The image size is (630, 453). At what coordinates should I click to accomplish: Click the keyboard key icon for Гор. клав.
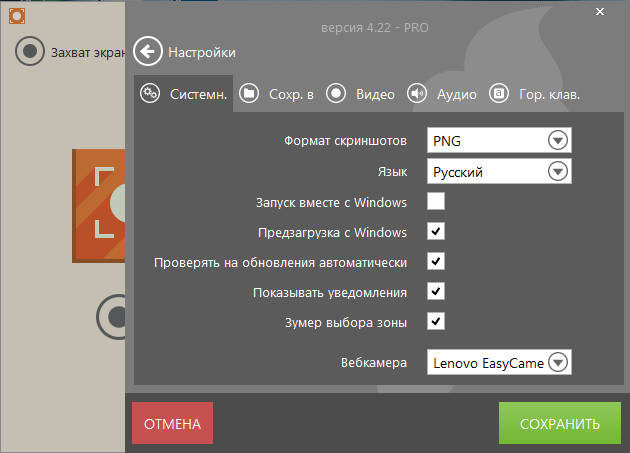tap(499, 94)
